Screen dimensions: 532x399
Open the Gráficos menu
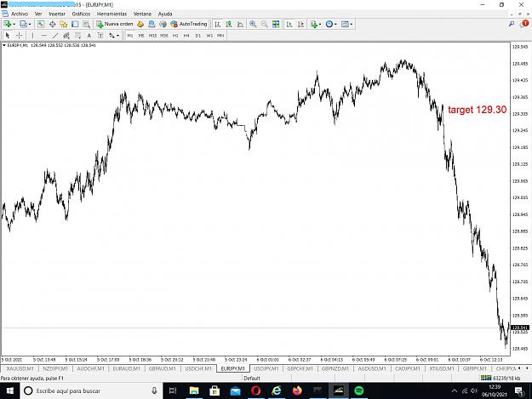pos(81,14)
